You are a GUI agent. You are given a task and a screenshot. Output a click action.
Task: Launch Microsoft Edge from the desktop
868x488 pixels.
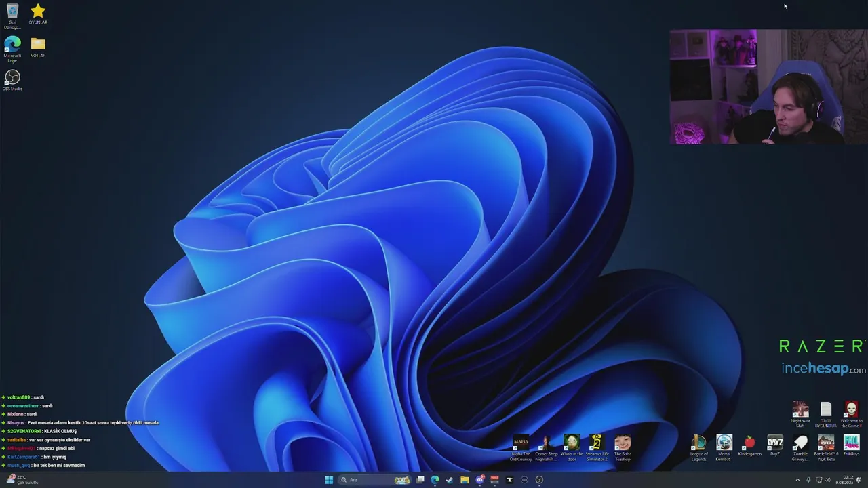click(x=12, y=49)
